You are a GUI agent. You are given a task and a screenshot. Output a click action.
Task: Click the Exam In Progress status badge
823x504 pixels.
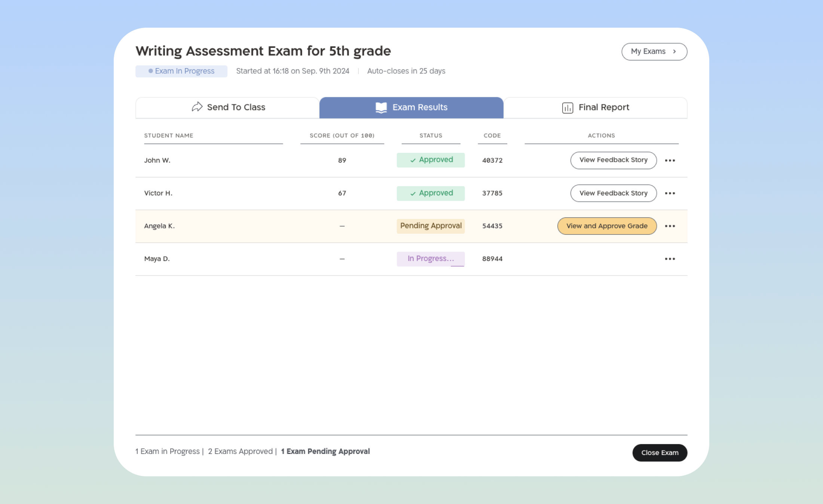click(x=181, y=71)
